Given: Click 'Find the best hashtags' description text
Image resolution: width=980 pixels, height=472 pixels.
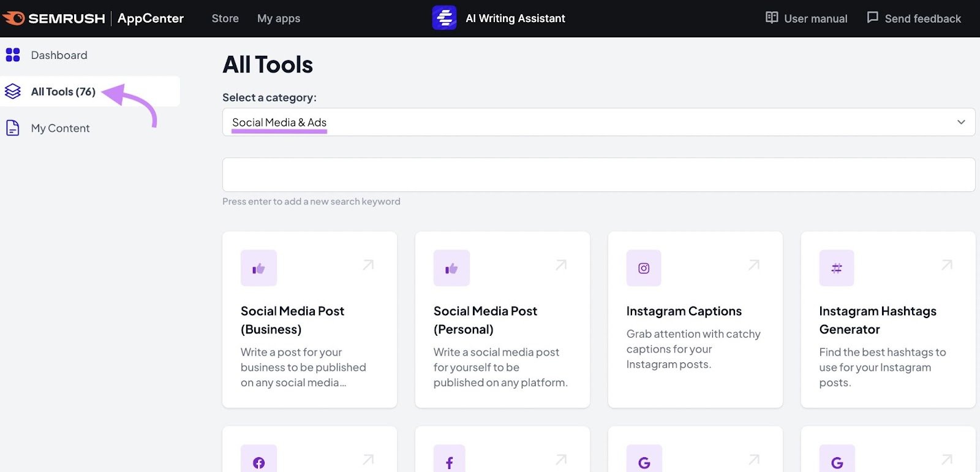Looking at the screenshot, I should (883, 367).
